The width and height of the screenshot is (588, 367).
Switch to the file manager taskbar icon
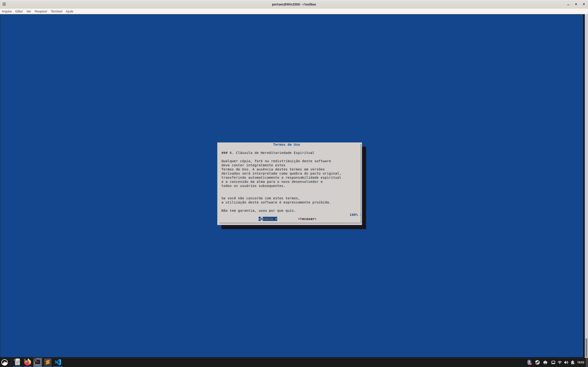coord(17,362)
